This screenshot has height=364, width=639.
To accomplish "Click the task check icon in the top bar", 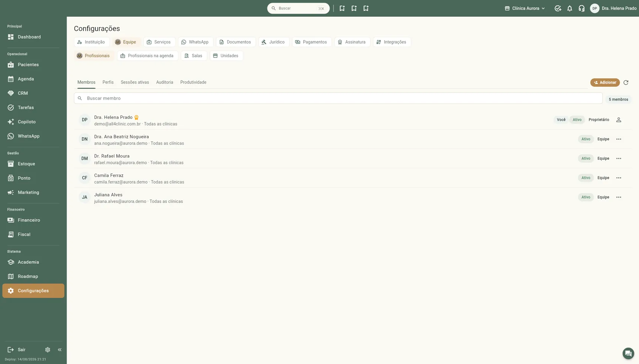I will [x=558, y=8].
